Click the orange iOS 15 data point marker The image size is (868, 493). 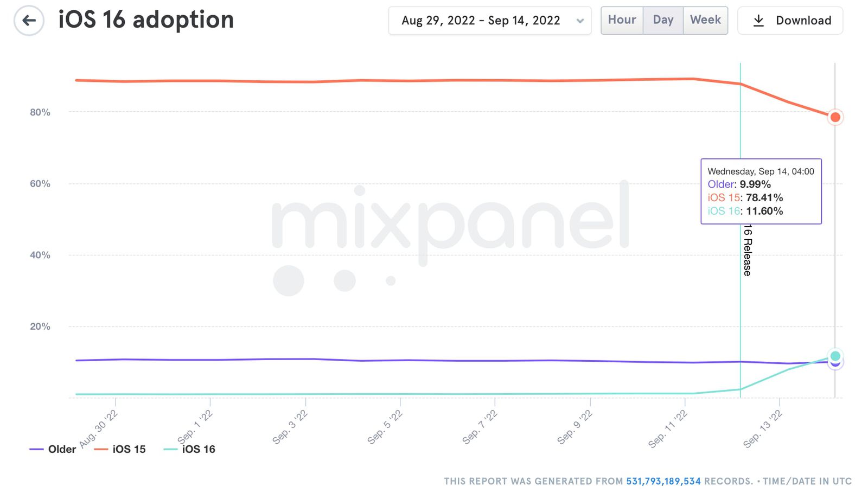pyautogui.click(x=835, y=117)
